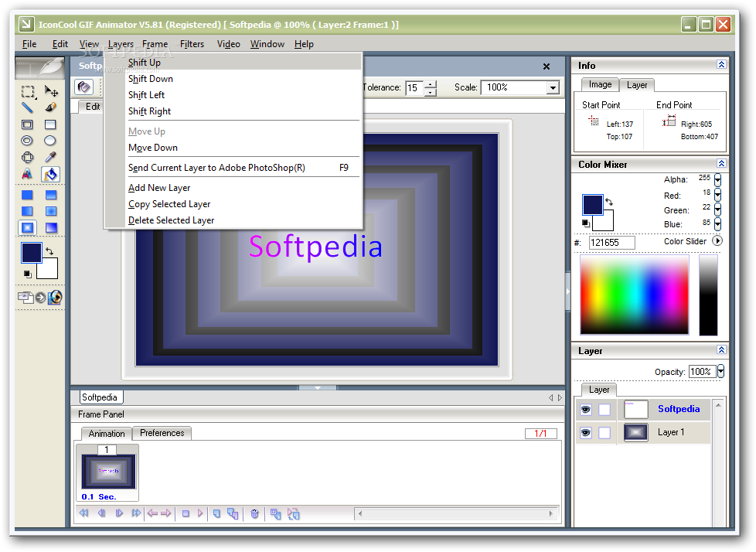Screen dimensions: 756x552
Task: Select the move tool with arrow and cross
Action: click(51, 91)
